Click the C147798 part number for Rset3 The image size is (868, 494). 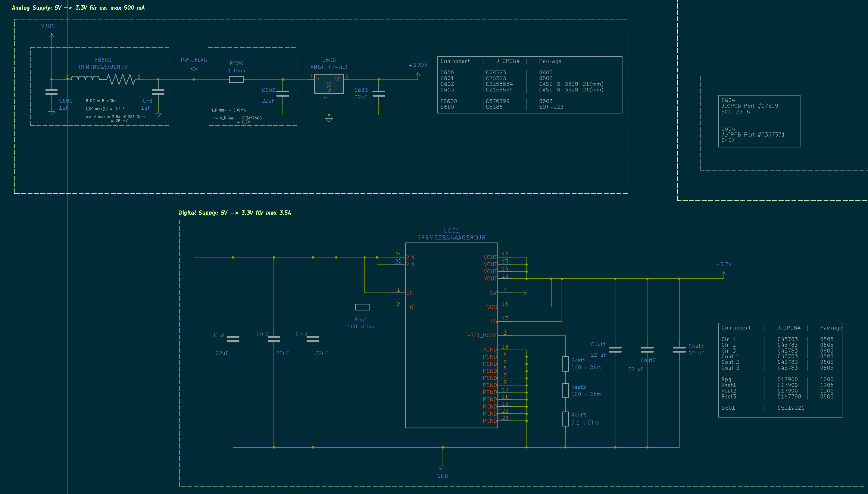(789, 396)
